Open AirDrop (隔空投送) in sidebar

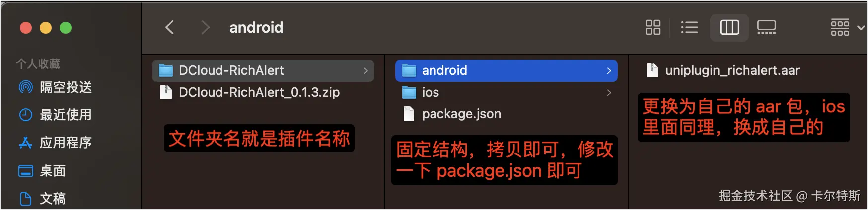(x=55, y=87)
